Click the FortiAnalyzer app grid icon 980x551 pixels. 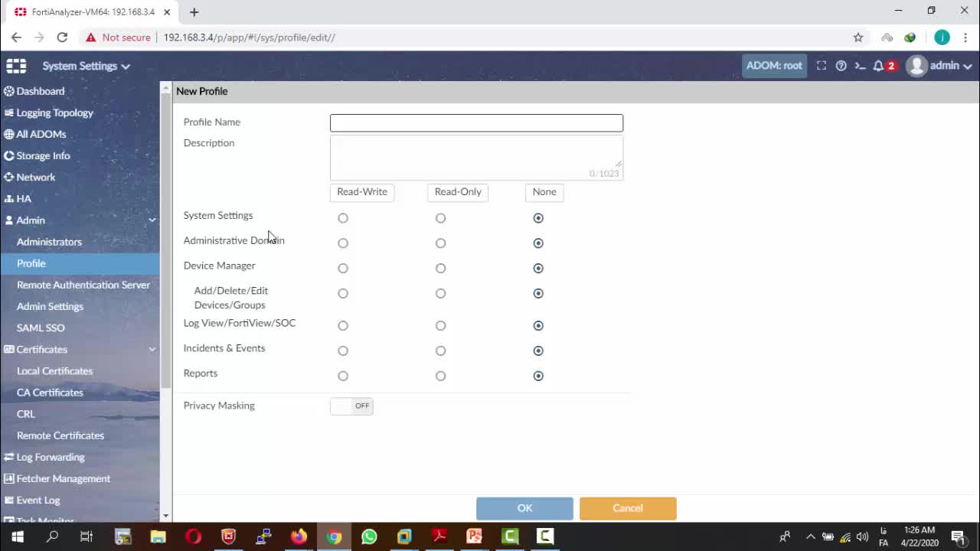point(16,66)
